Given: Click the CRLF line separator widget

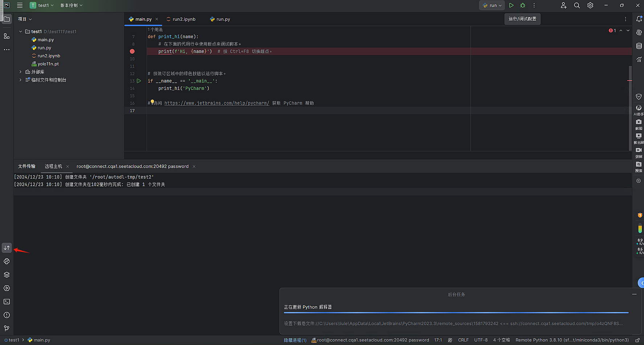Looking at the screenshot, I should click(463, 340).
